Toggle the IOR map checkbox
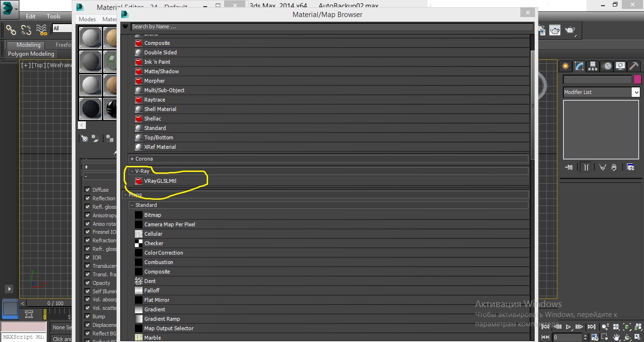Screen dimensions: 644x342 coord(87,257)
